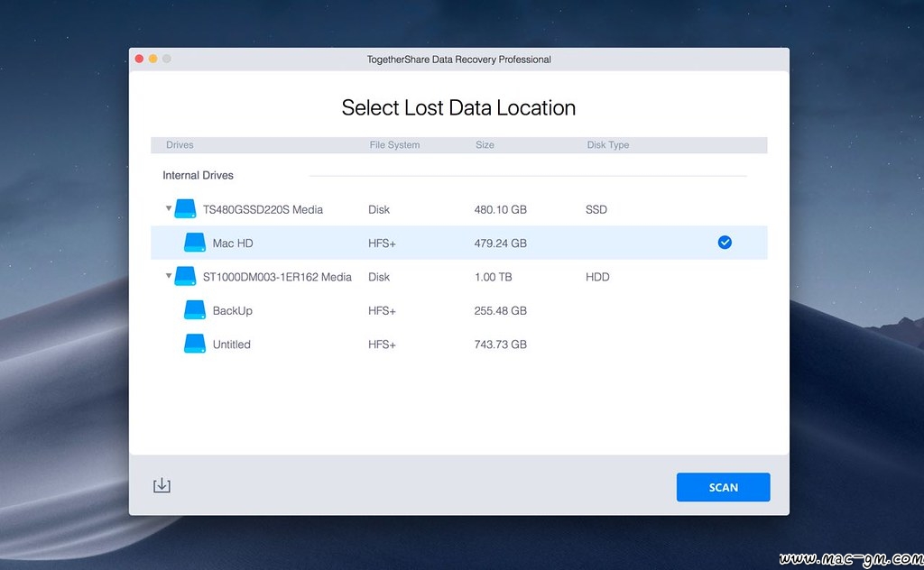Click HFS+ in the Mac HD row

(382, 244)
